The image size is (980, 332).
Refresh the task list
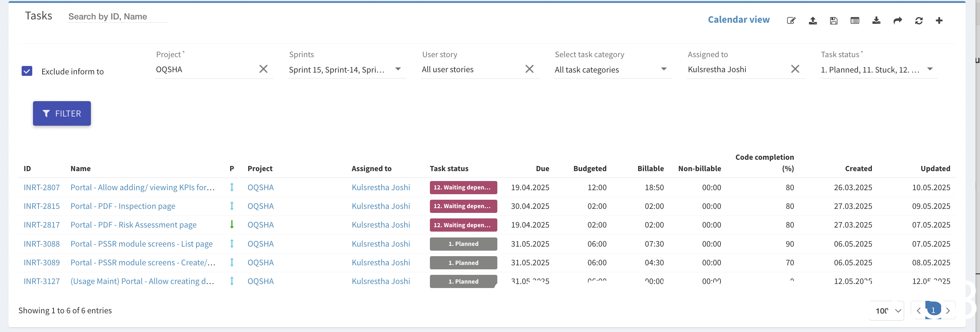[918, 21]
